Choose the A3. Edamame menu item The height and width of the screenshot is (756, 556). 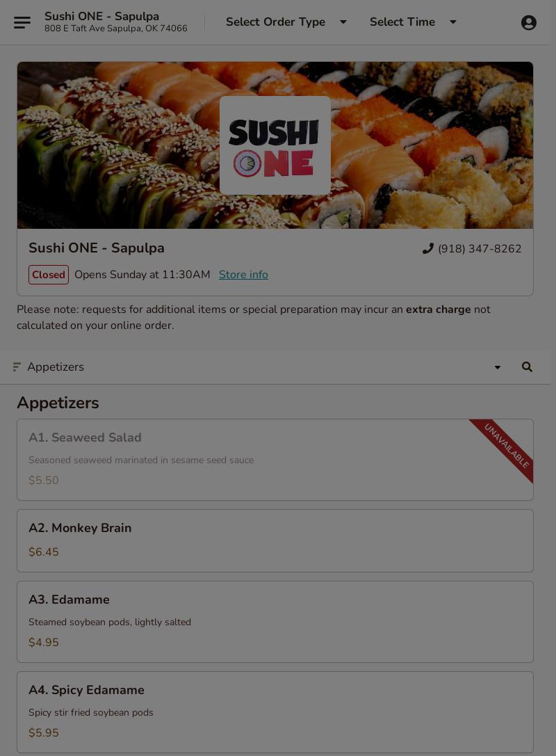275,622
